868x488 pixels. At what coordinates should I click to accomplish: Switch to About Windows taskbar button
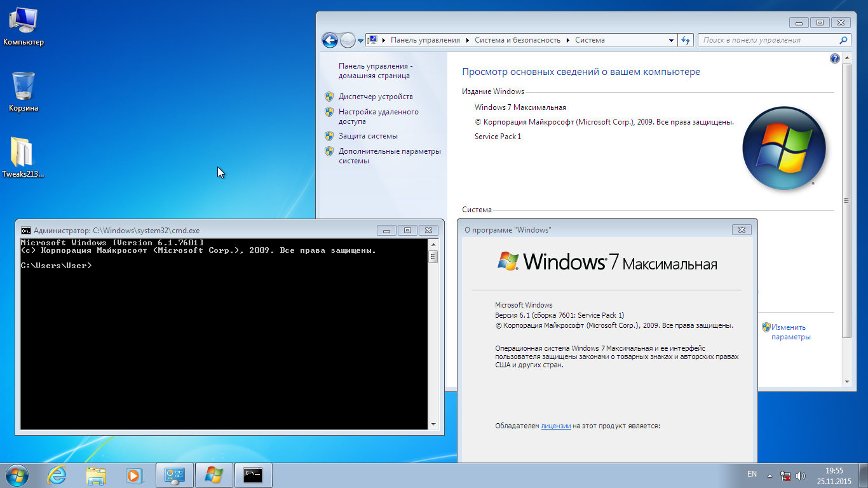click(214, 475)
